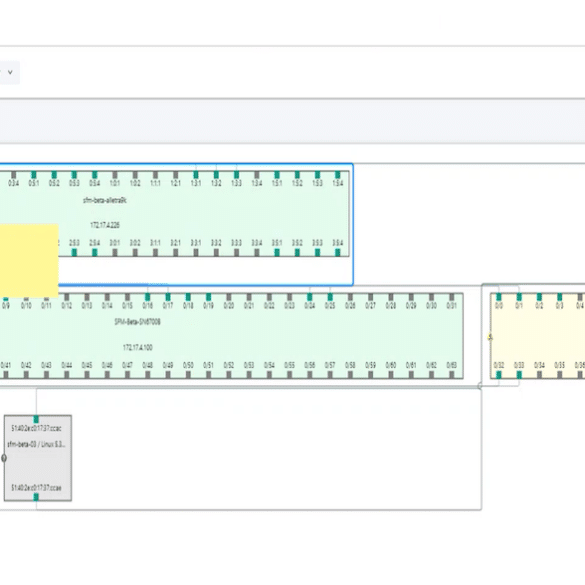
Task: Select port 0:5:4 on sfm-beta-alletra9k
Action: (x=95, y=175)
